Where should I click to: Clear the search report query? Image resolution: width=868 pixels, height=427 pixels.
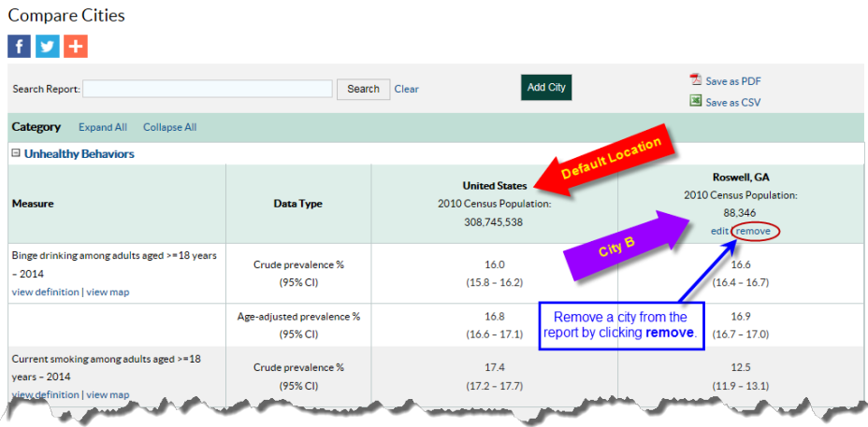click(x=406, y=89)
